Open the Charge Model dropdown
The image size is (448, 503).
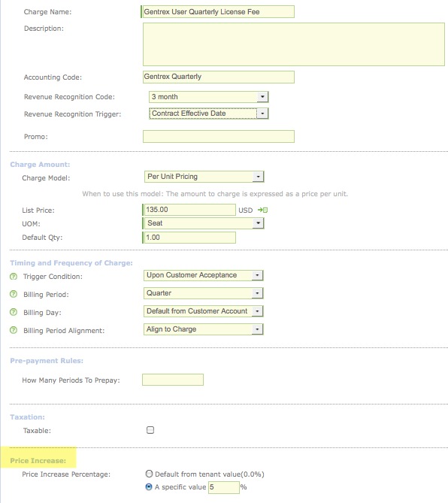[204, 177]
